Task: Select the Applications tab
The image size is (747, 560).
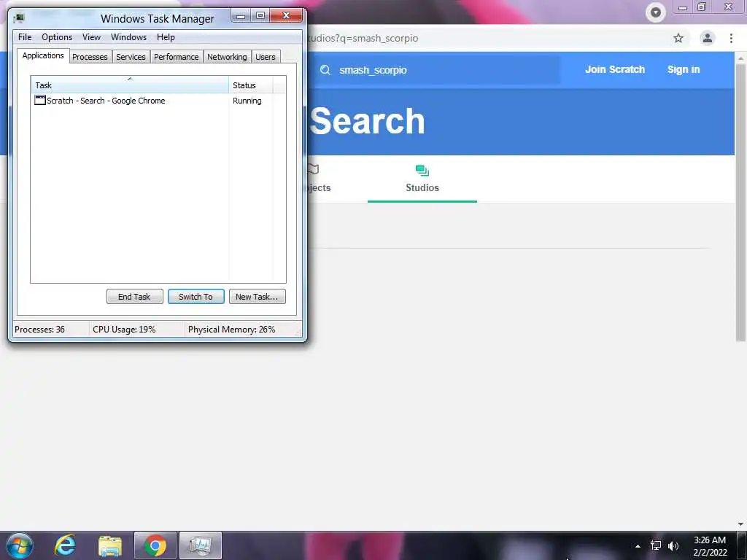Action: pyautogui.click(x=43, y=55)
